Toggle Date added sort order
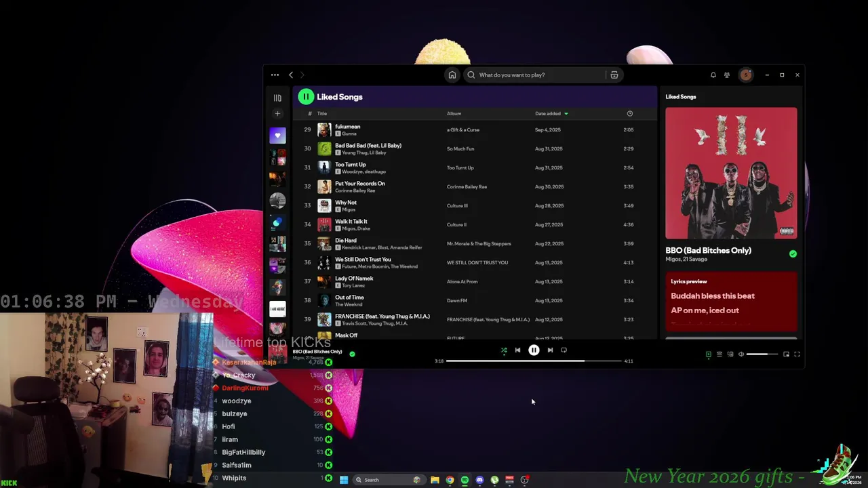Screen dimensions: 868x488 coord(551,114)
